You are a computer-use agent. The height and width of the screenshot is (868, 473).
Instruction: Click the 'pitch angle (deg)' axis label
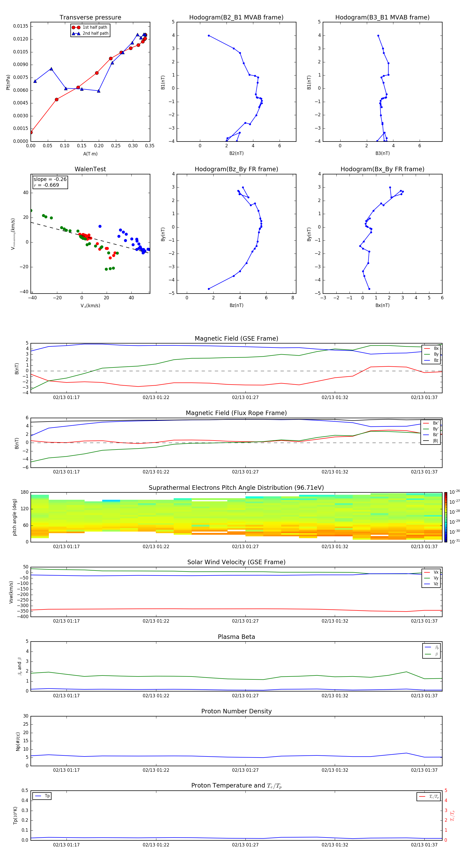pos(14,517)
